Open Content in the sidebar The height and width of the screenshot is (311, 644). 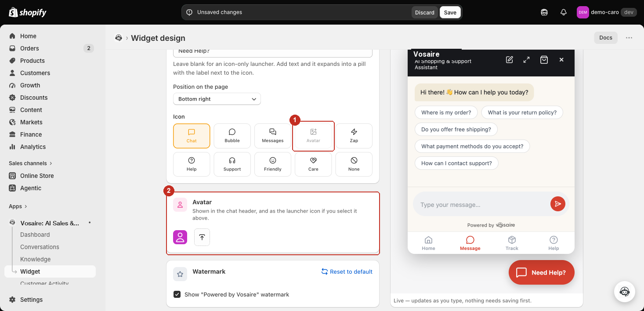[x=50, y=110]
